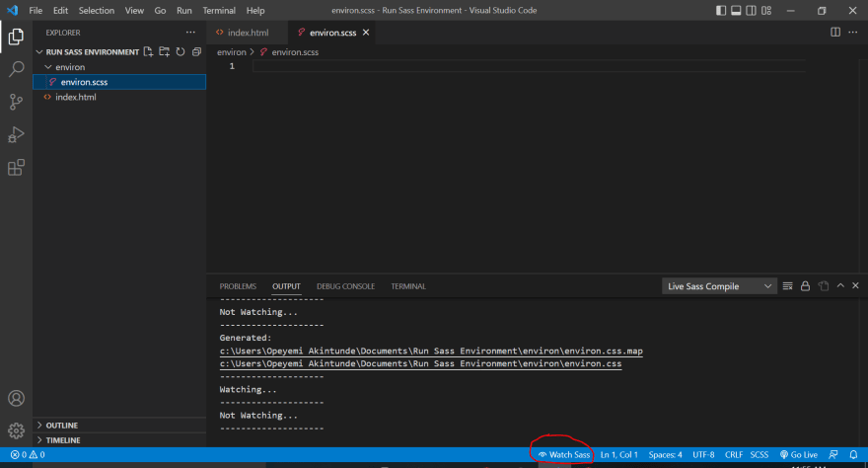Viewport: 868px width, 468px height.
Task: Collapse the environ folder
Action: click(70, 67)
